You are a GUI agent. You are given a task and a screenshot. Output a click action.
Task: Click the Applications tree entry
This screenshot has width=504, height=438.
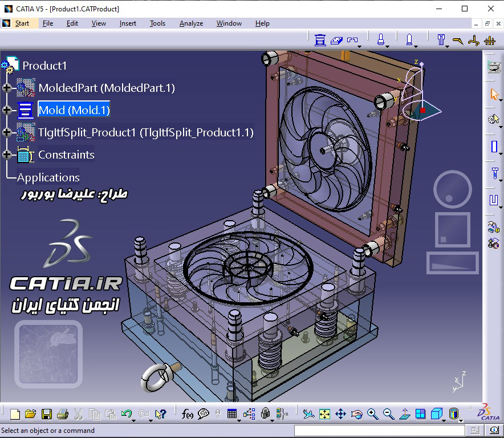pos(48,177)
